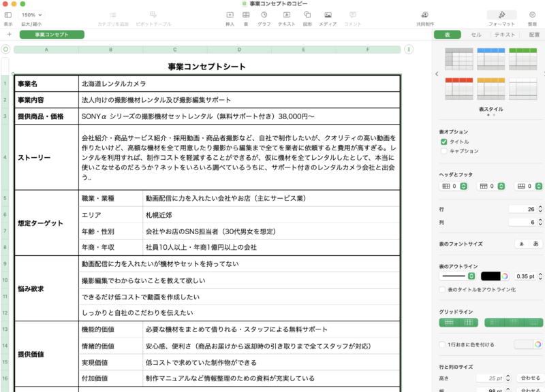Screen dimensions: 545x392
Task: Click the 0.35 pt outline width stepper
Action: click(x=540, y=276)
